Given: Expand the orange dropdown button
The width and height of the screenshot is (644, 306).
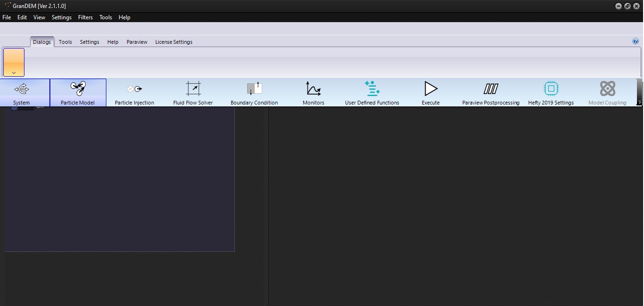Looking at the screenshot, I should point(14,62).
